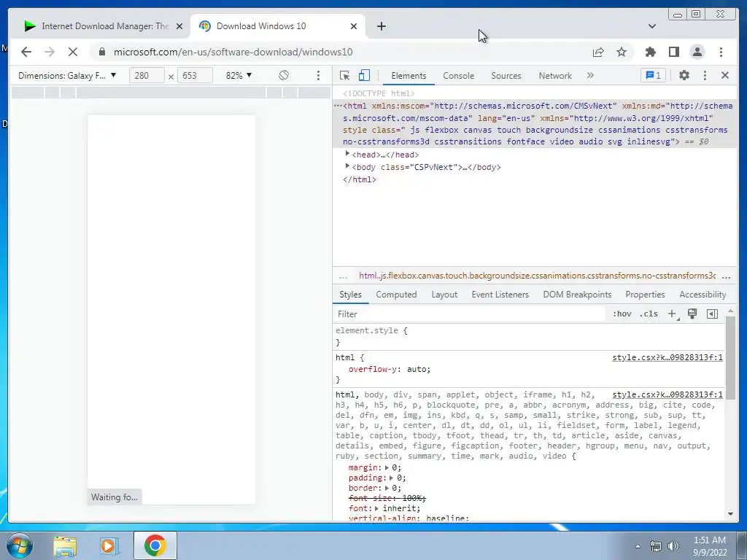Open the Accessibility pane
Viewport: 747px width, 560px height.
703,295
